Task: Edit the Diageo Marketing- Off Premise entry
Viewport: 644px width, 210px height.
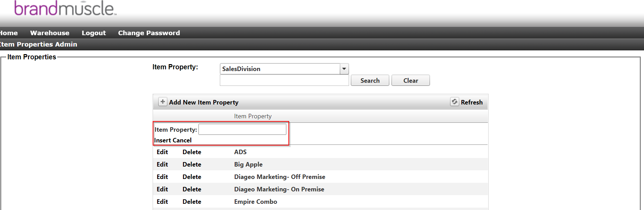Action: (x=162, y=177)
